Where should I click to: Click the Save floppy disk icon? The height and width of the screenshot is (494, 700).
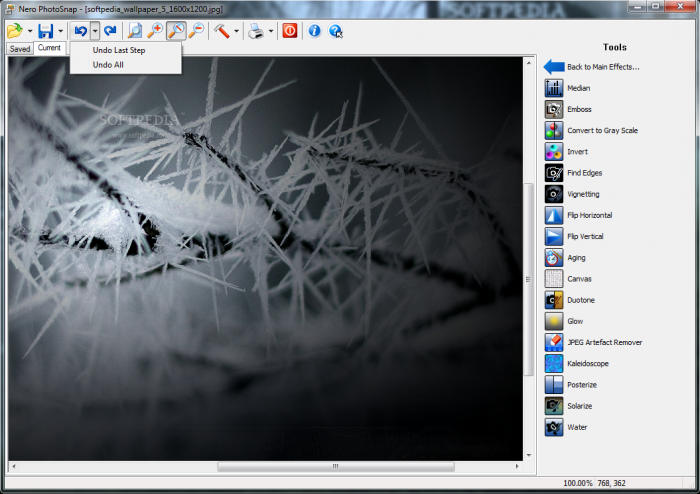(46, 31)
